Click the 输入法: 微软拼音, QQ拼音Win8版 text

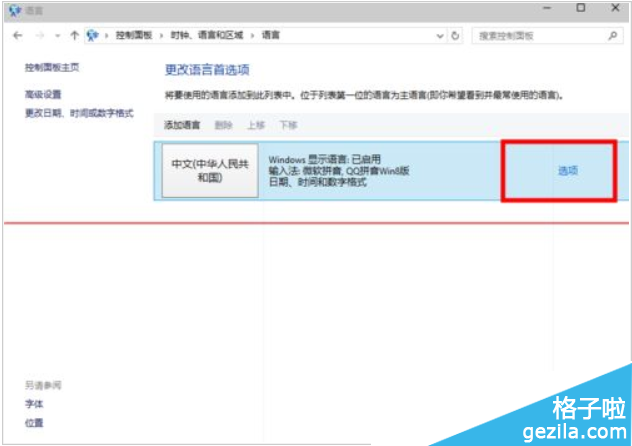pos(339,170)
